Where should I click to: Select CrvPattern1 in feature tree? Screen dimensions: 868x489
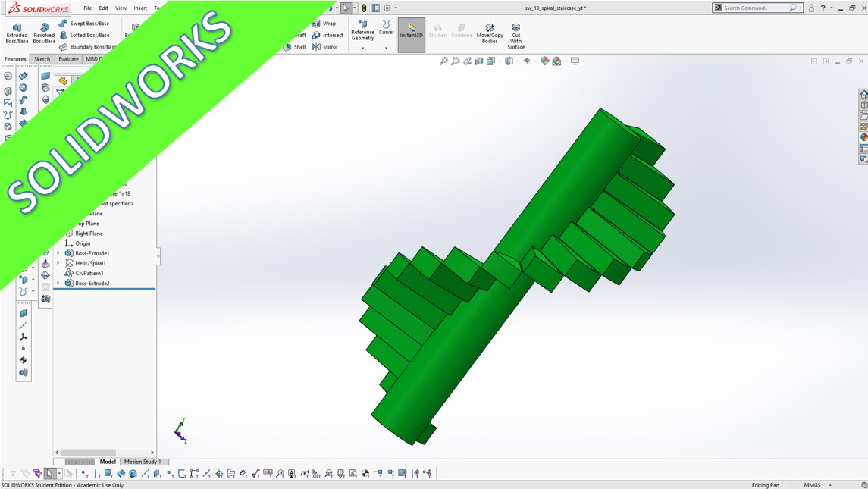[84, 273]
